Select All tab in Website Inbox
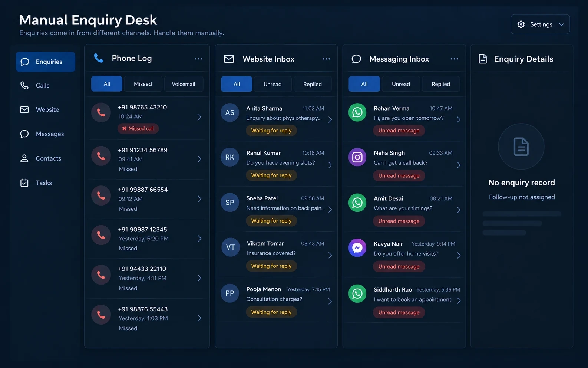 pyautogui.click(x=237, y=84)
